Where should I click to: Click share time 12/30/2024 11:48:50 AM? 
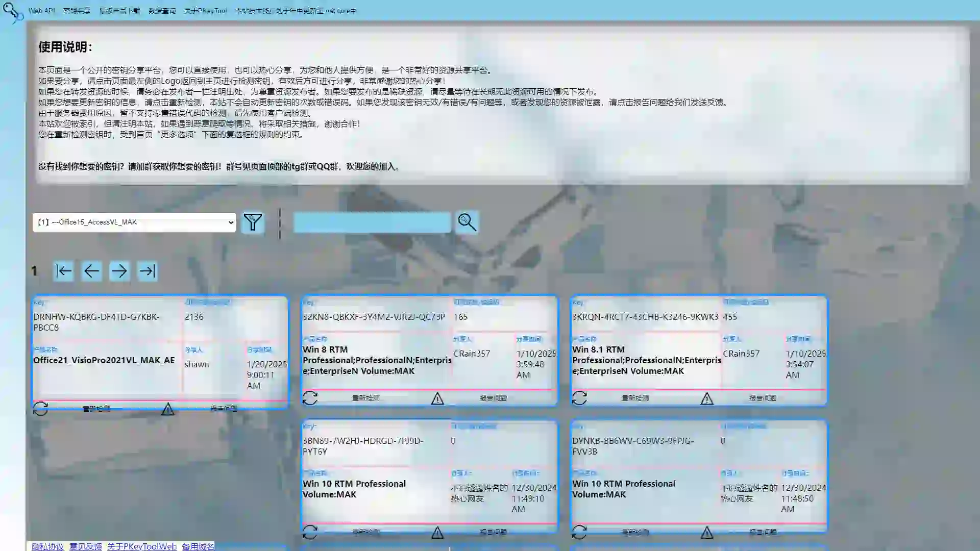click(803, 498)
